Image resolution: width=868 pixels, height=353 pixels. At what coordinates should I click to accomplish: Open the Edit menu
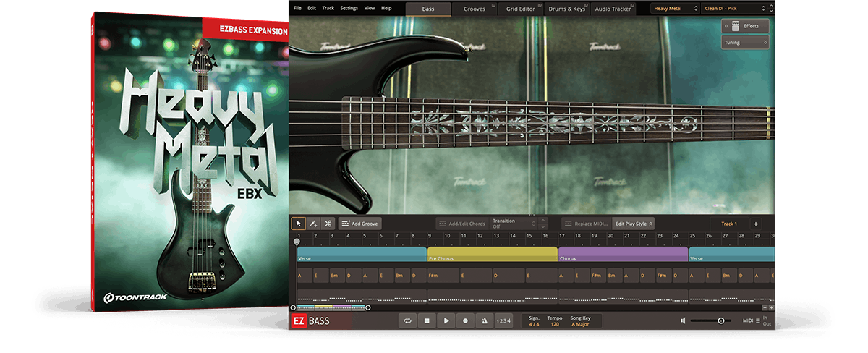pyautogui.click(x=312, y=8)
